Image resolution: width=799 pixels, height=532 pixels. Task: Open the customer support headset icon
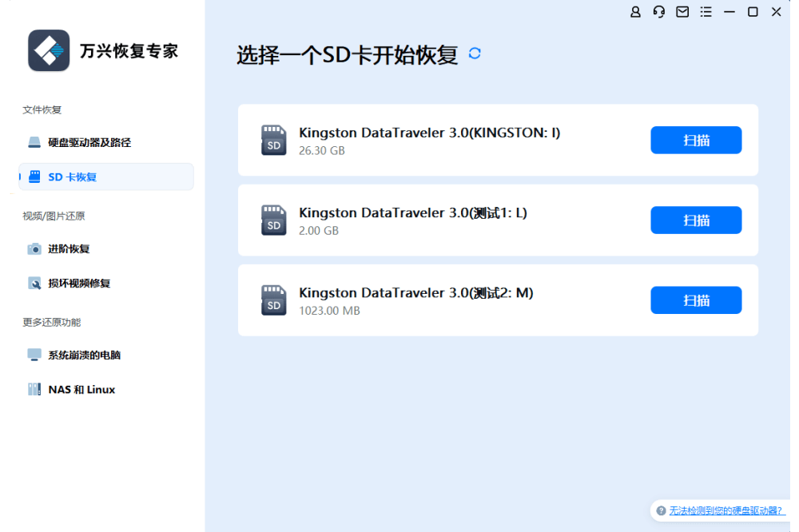(659, 12)
